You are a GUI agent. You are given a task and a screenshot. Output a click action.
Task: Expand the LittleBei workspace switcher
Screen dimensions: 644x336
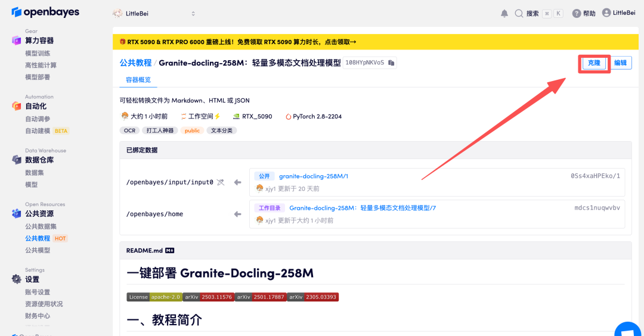coord(193,14)
